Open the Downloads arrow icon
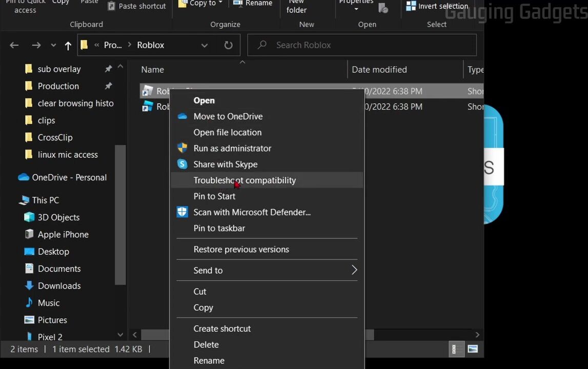The height and width of the screenshot is (369, 588). coord(29,286)
